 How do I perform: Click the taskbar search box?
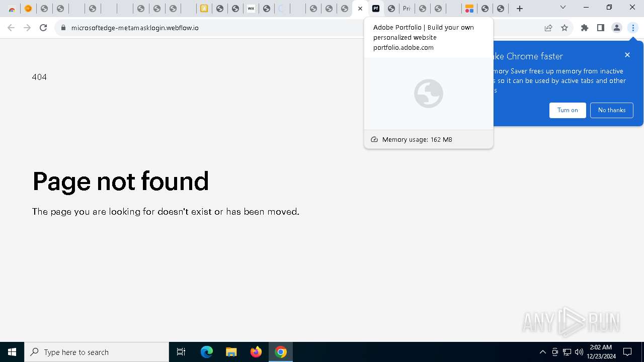coord(97,352)
